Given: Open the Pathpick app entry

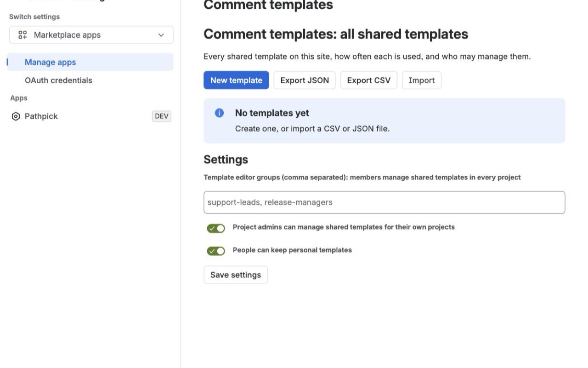Looking at the screenshot, I should tap(90, 116).
